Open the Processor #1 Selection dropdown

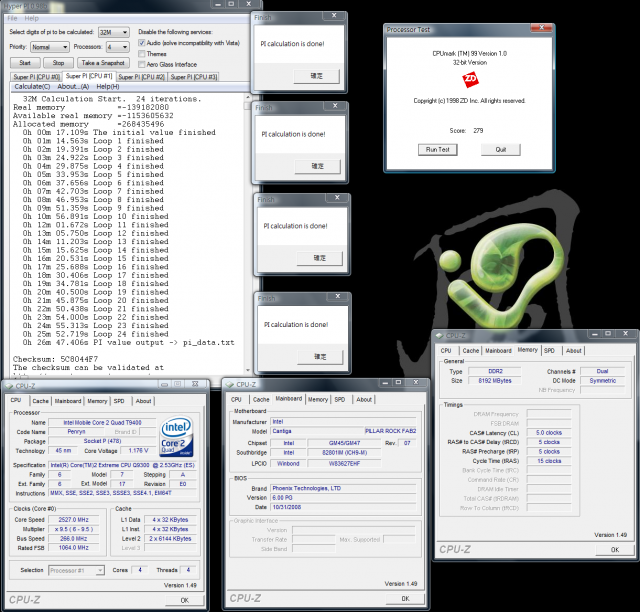click(x=76, y=570)
